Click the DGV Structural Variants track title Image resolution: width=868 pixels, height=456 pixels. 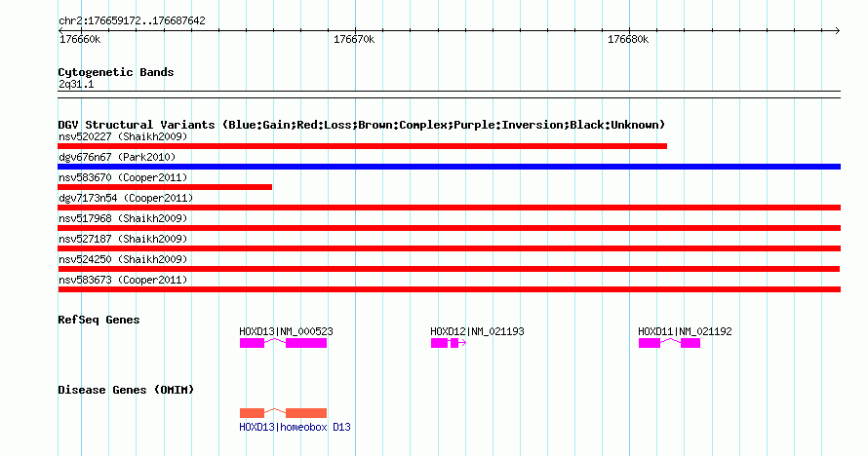tap(361, 125)
